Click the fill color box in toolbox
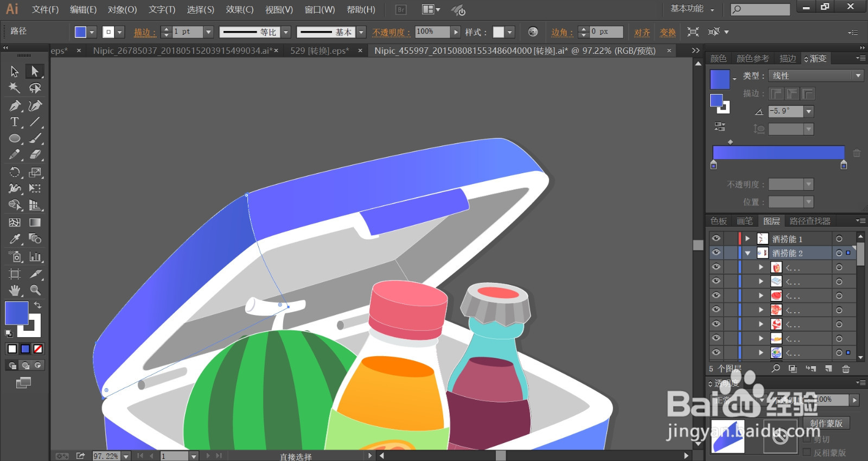The width and height of the screenshot is (868, 461). [x=16, y=313]
